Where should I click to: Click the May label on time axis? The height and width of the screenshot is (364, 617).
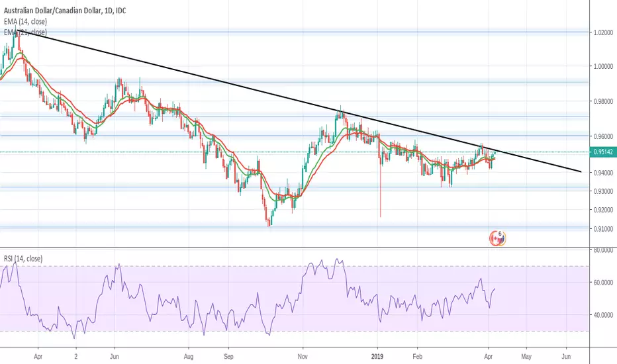click(x=526, y=357)
